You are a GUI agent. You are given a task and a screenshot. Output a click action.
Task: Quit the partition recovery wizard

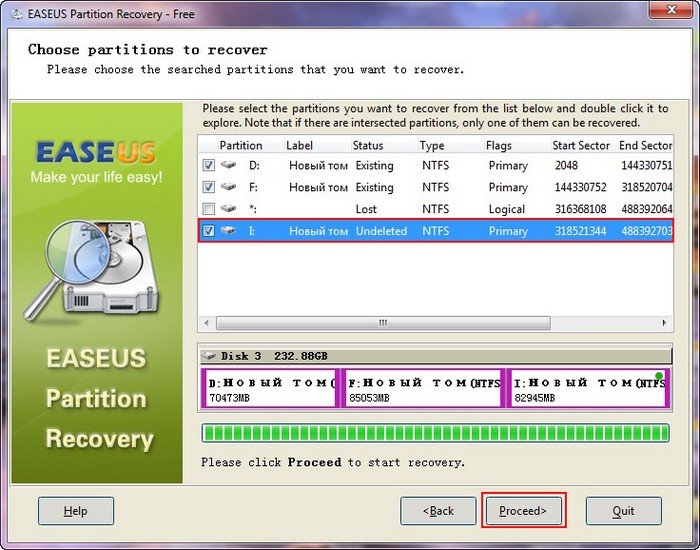[x=623, y=511]
